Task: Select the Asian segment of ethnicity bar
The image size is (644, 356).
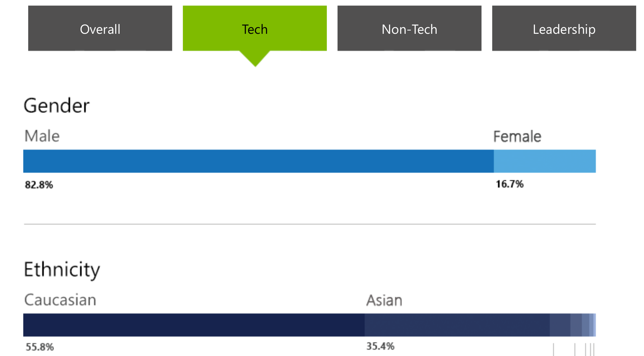Action: pyautogui.click(x=457, y=325)
